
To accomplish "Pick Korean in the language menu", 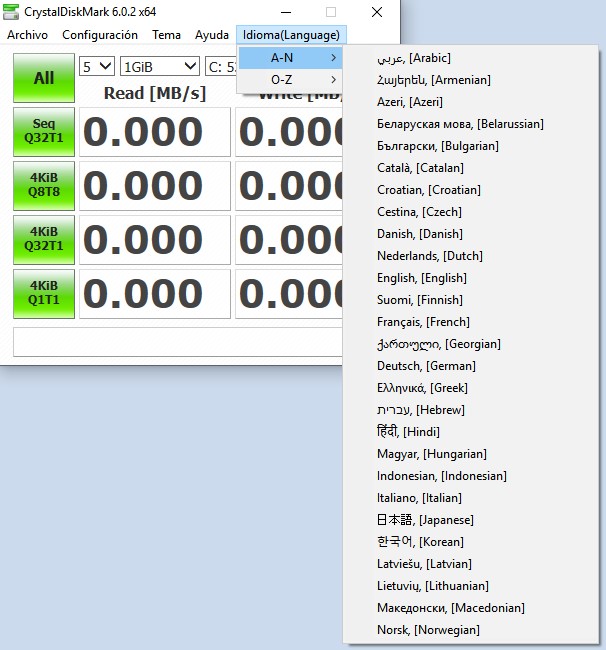I will point(471,541).
